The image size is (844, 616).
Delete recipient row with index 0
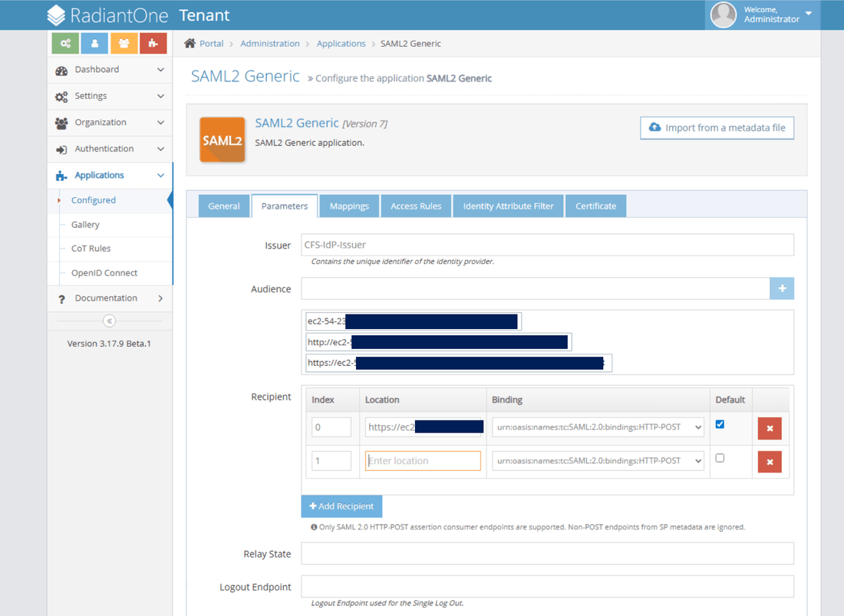click(770, 428)
